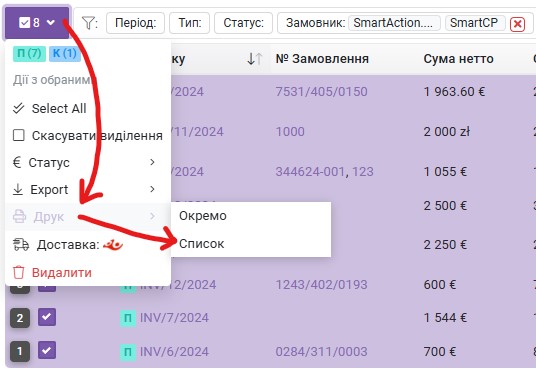Open order number 1000

click(x=290, y=132)
